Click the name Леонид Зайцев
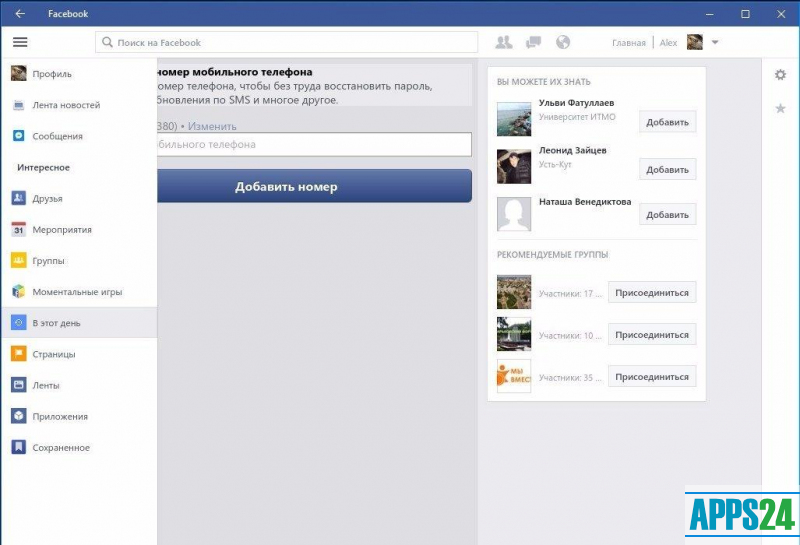 [x=572, y=150]
